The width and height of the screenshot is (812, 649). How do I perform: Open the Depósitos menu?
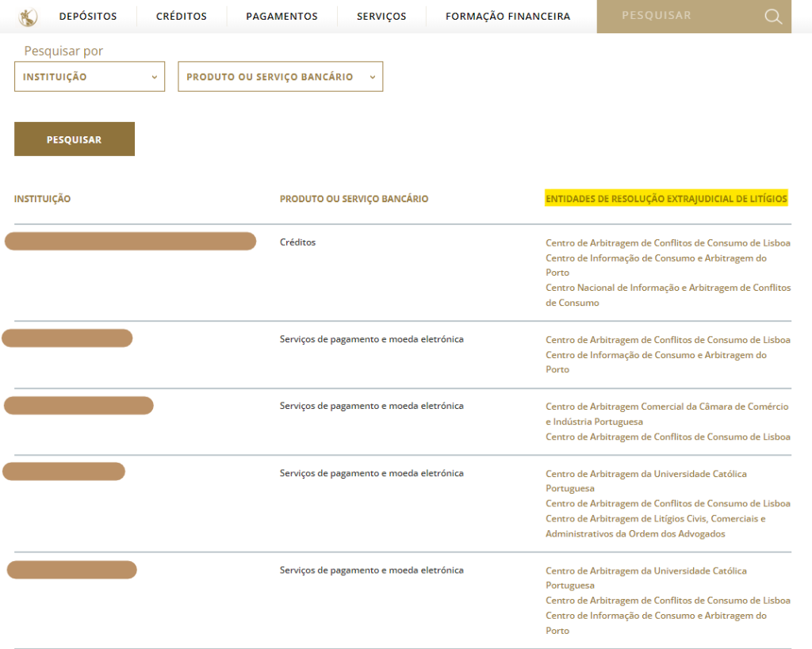tap(88, 17)
